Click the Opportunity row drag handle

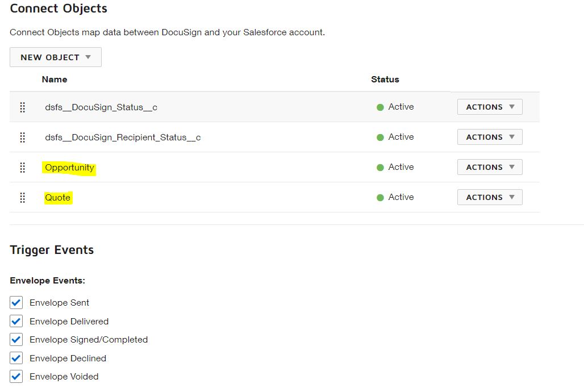(x=22, y=168)
